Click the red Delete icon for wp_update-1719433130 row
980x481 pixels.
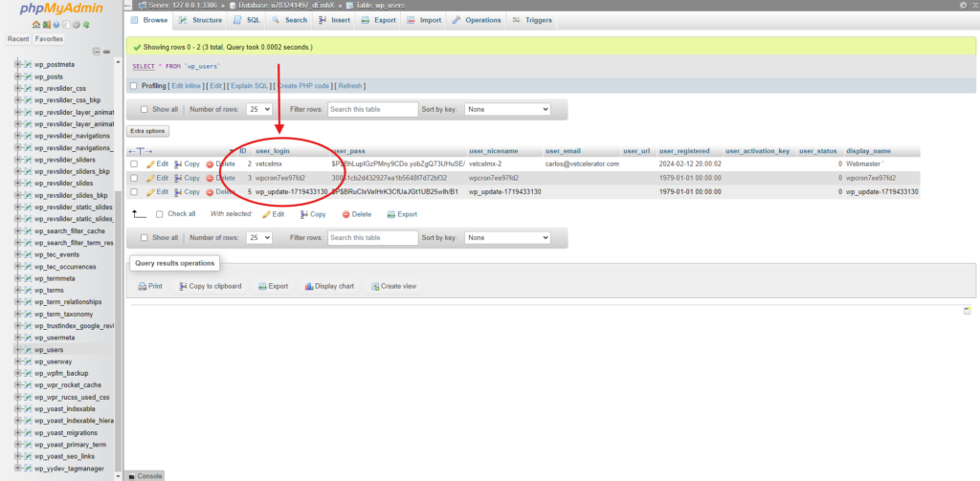[210, 192]
